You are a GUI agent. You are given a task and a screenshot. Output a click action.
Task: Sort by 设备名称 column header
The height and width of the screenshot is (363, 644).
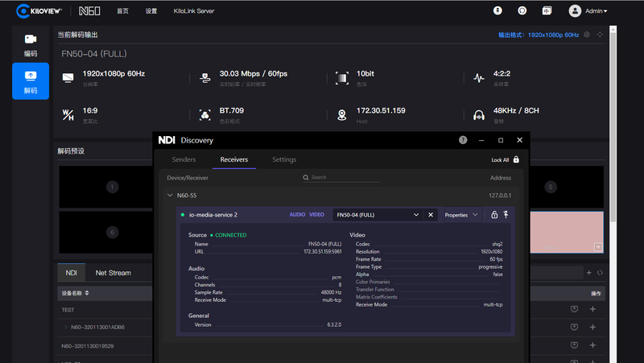75,293
